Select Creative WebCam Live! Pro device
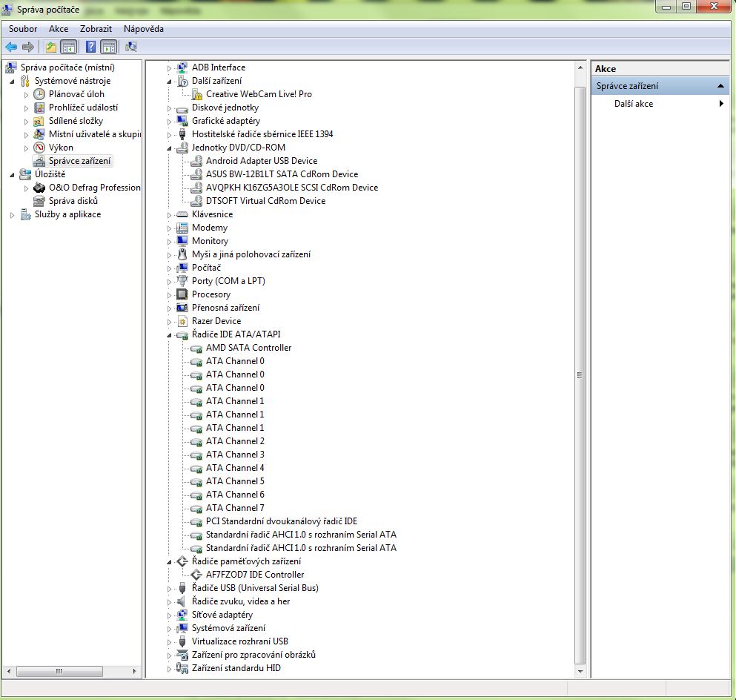 click(x=258, y=94)
